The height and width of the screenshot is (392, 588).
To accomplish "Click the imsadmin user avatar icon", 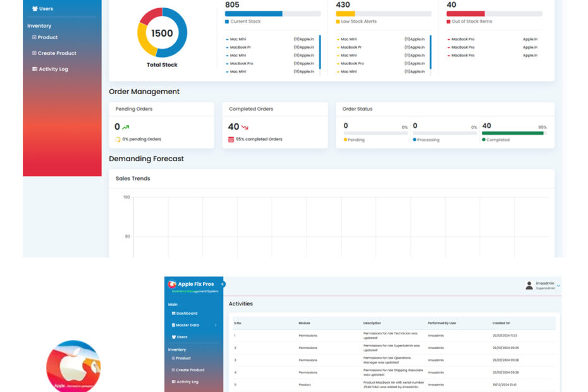I will [529, 286].
